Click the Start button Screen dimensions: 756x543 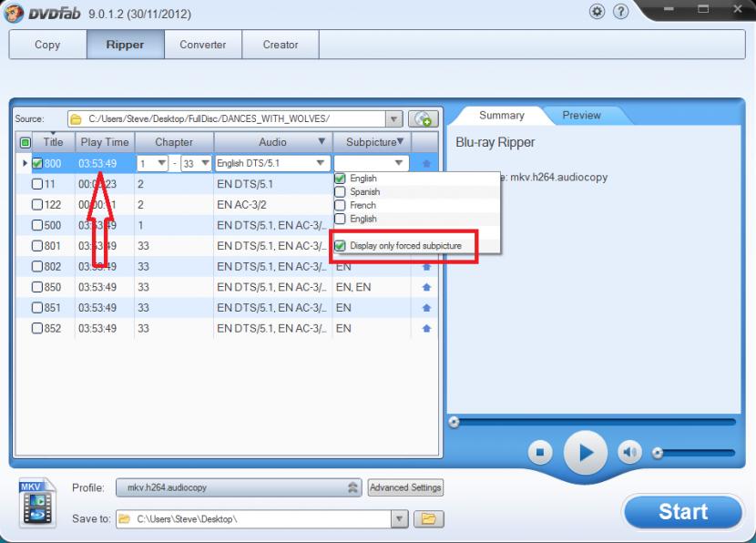tap(683, 512)
